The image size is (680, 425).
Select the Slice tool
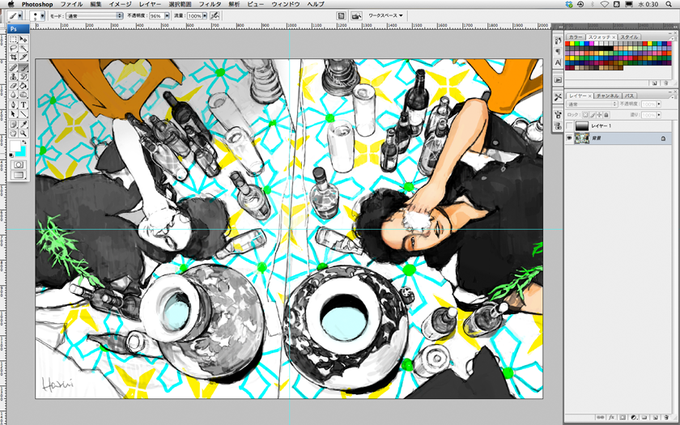pyautogui.click(x=23, y=57)
